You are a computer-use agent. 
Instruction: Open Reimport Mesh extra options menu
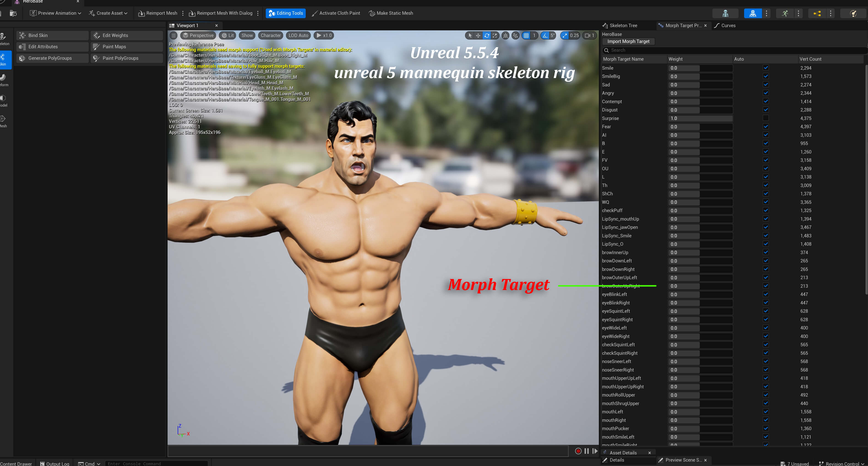[x=183, y=13]
